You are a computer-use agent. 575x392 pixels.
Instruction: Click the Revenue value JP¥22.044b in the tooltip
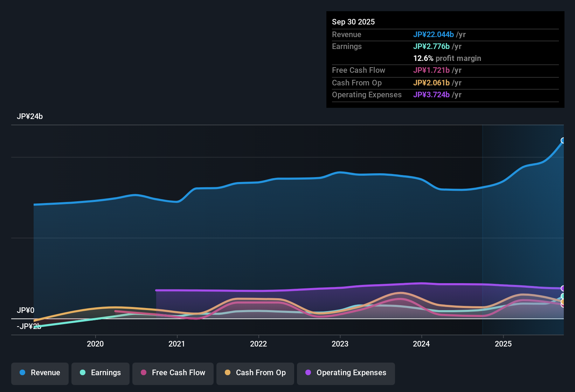(434, 34)
